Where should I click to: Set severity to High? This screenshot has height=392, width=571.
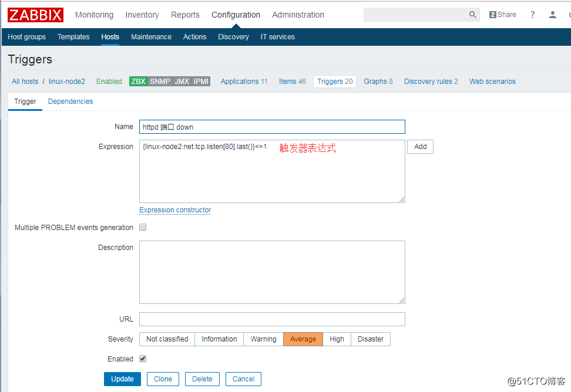coord(337,339)
